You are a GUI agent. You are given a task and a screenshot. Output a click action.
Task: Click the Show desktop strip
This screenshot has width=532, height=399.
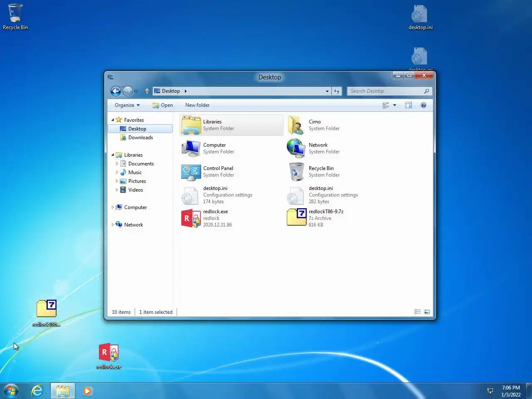point(529,391)
